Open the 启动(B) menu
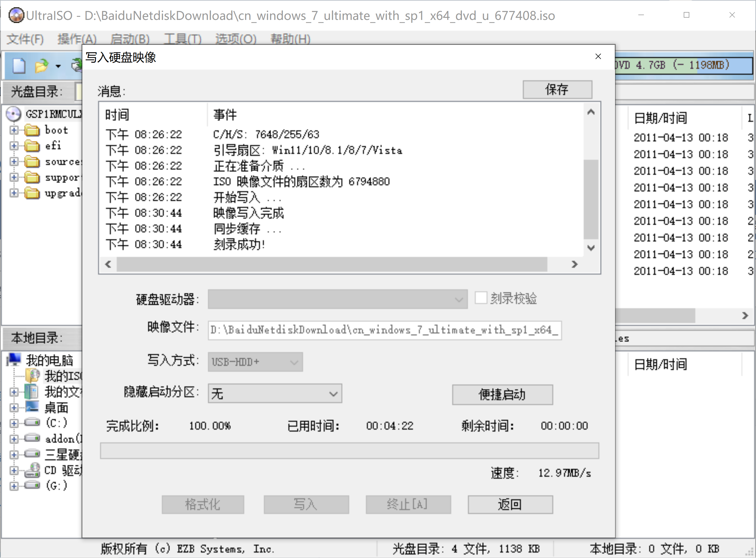This screenshot has width=756, height=558. point(130,39)
